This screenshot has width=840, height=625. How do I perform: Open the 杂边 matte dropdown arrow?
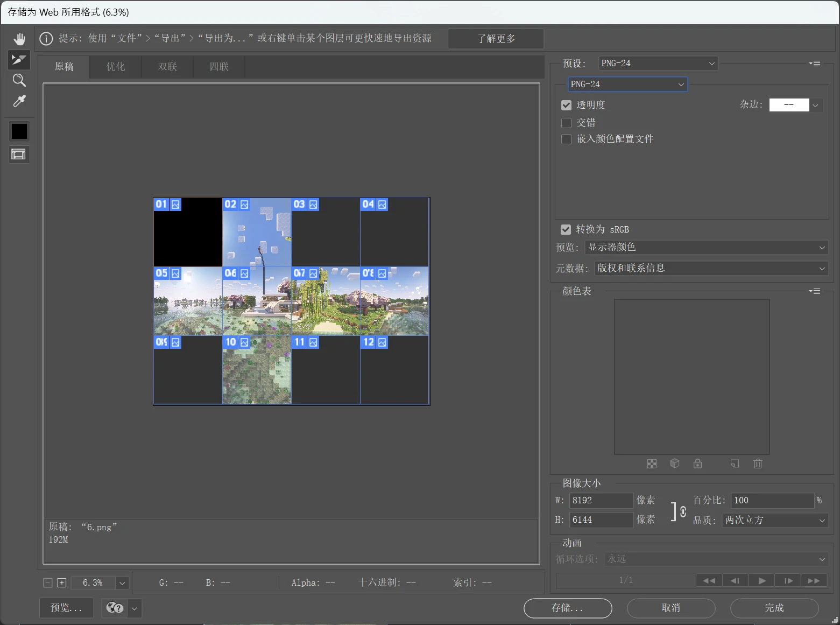click(815, 106)
